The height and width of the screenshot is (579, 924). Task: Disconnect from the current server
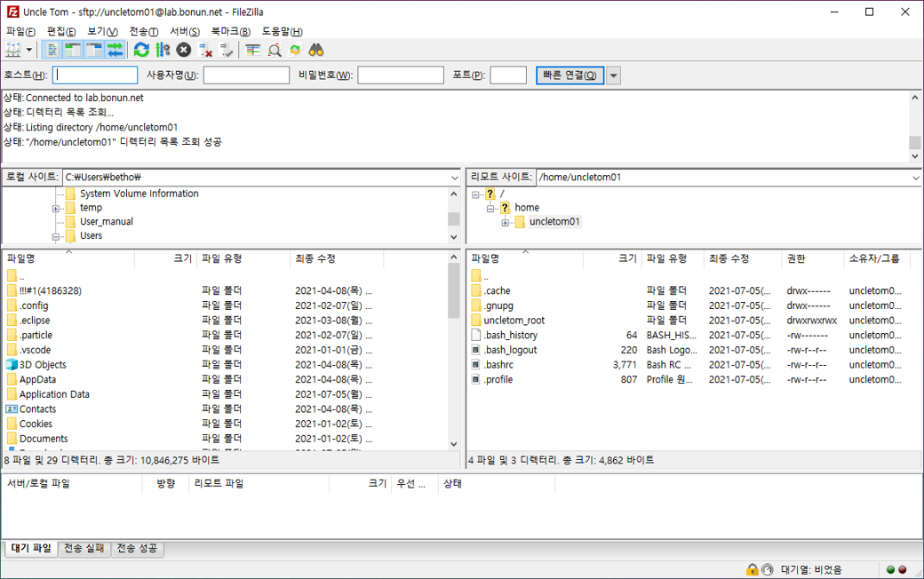tap(205, 50)
